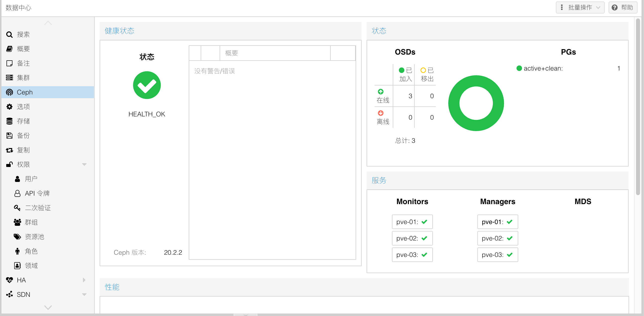Select the SDN network nodes icon

point(9,295)
